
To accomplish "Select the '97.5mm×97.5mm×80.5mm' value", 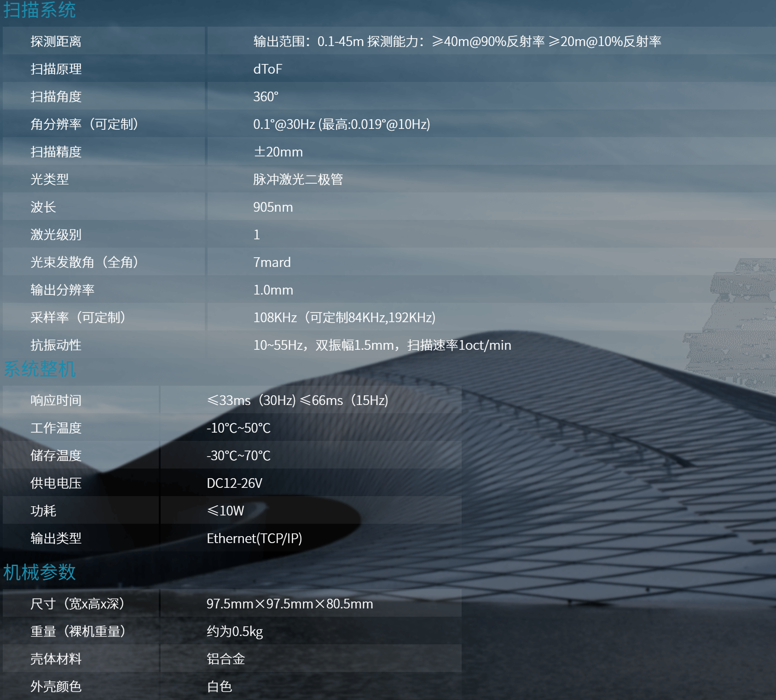I will (x=290, y=604).
